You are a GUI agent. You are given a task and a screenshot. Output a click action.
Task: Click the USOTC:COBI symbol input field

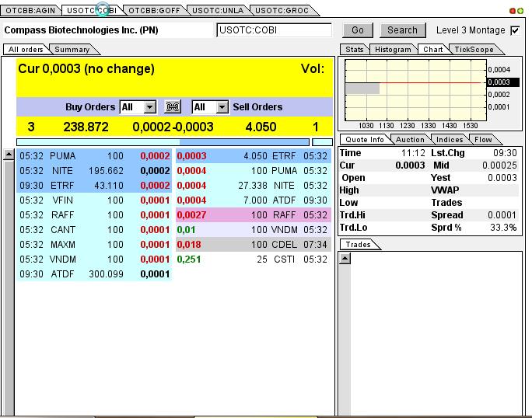point(274,30)
